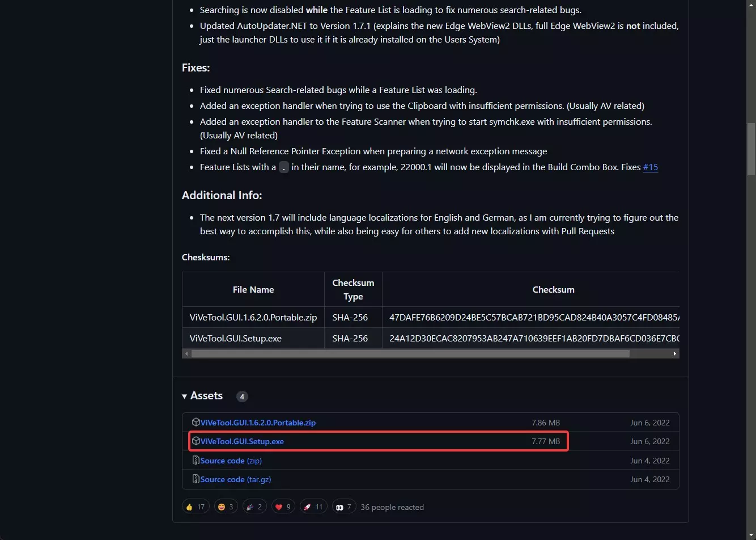756x540 pixels.
Task: Collapse the Assets section
Action: [x=202, y=396]
